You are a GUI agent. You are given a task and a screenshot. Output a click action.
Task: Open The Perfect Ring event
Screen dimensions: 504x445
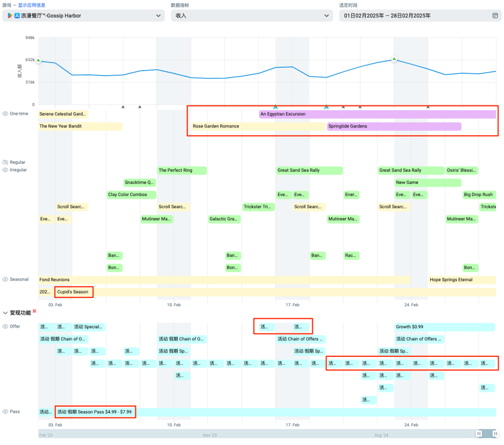[x=182, y=170]
